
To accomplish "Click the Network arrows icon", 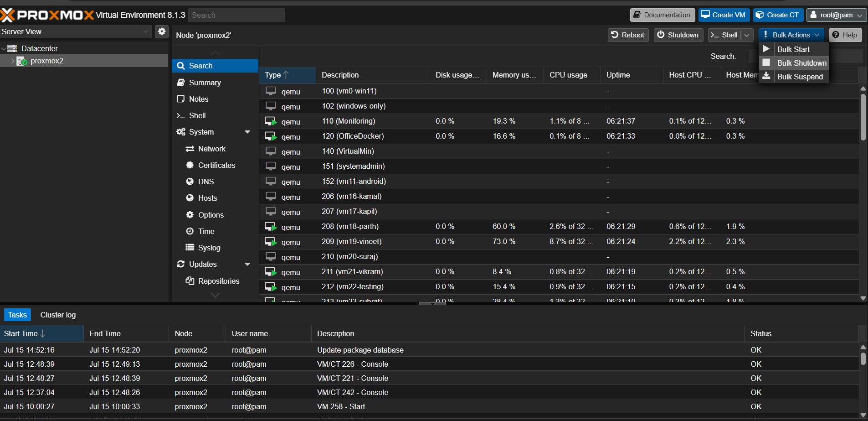I will pos(190,149).
